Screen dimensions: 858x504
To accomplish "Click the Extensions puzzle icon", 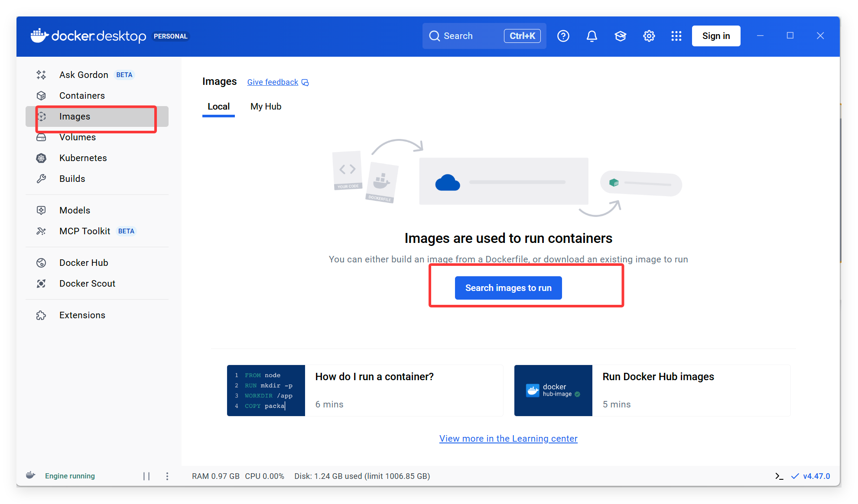I will [41, 315].
